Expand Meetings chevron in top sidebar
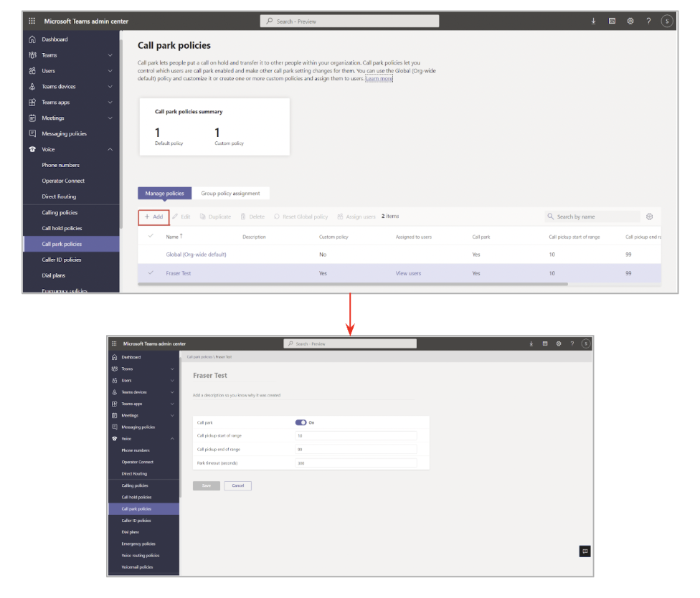 click(x=110, y=118)
